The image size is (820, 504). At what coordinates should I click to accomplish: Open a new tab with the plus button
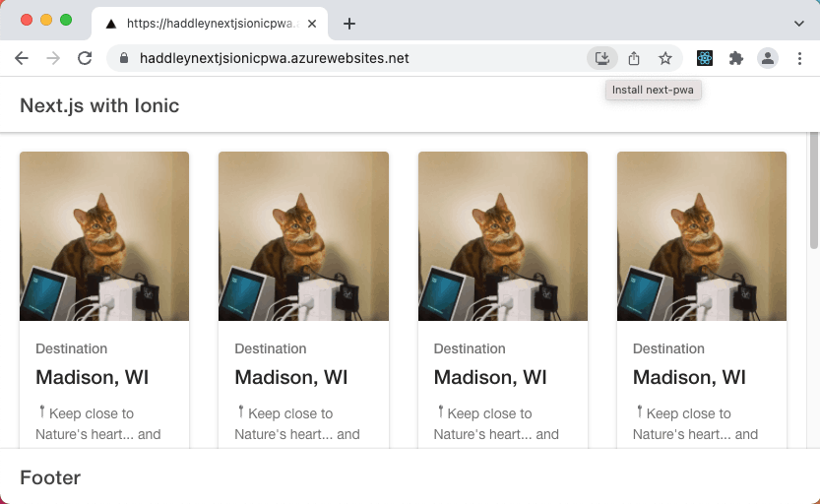point(348,24)
